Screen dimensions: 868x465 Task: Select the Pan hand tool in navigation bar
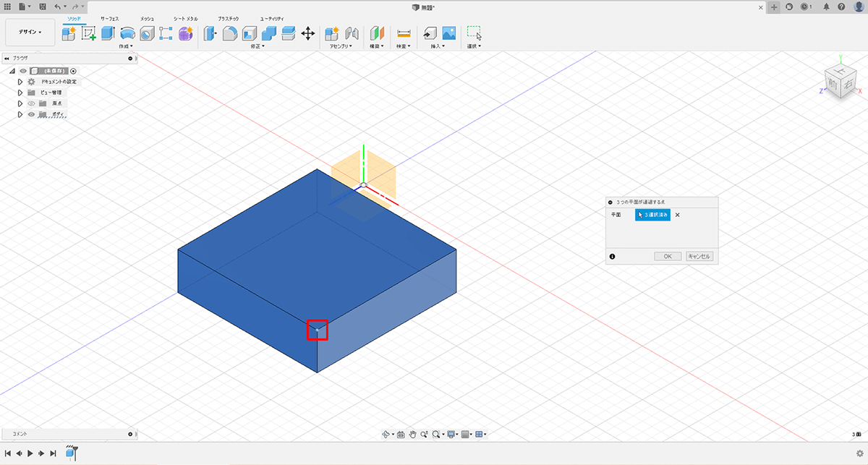pos(412,434)
